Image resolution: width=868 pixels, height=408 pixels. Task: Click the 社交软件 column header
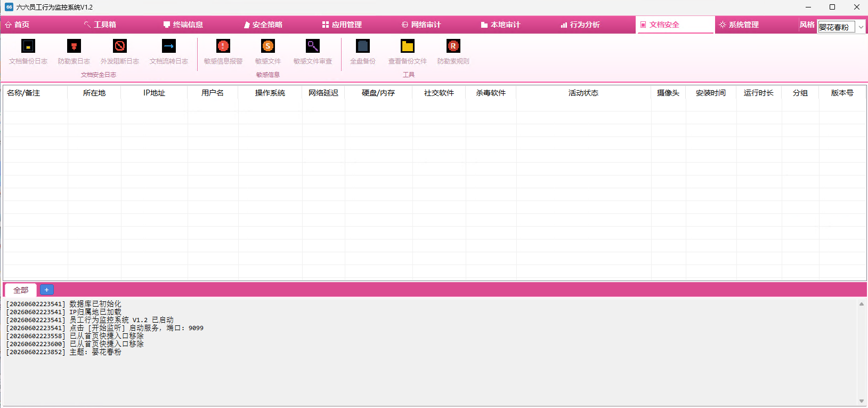[439, 93]
